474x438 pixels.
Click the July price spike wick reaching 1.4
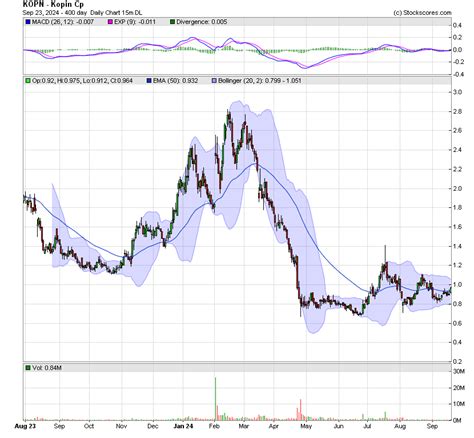point(385,254)
